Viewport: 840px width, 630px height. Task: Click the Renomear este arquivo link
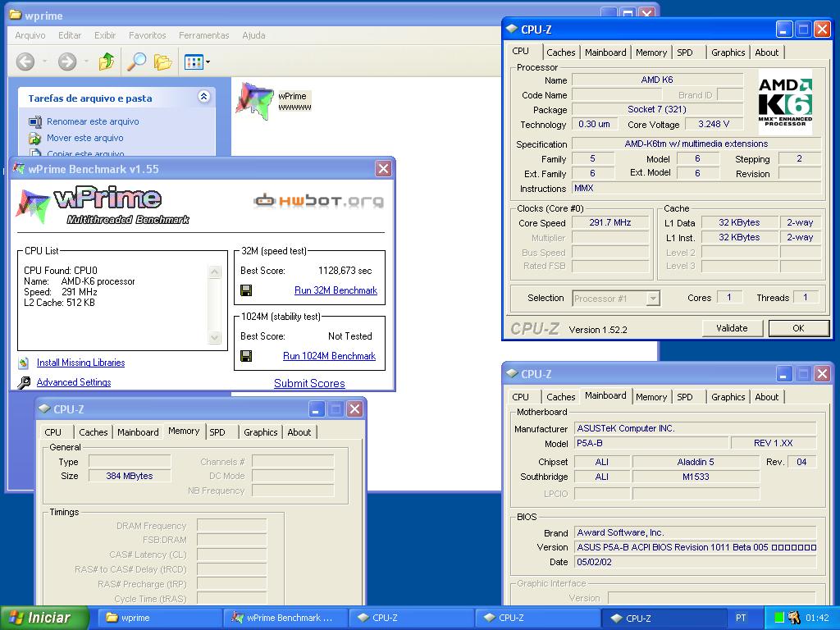(x=93, y=121)
